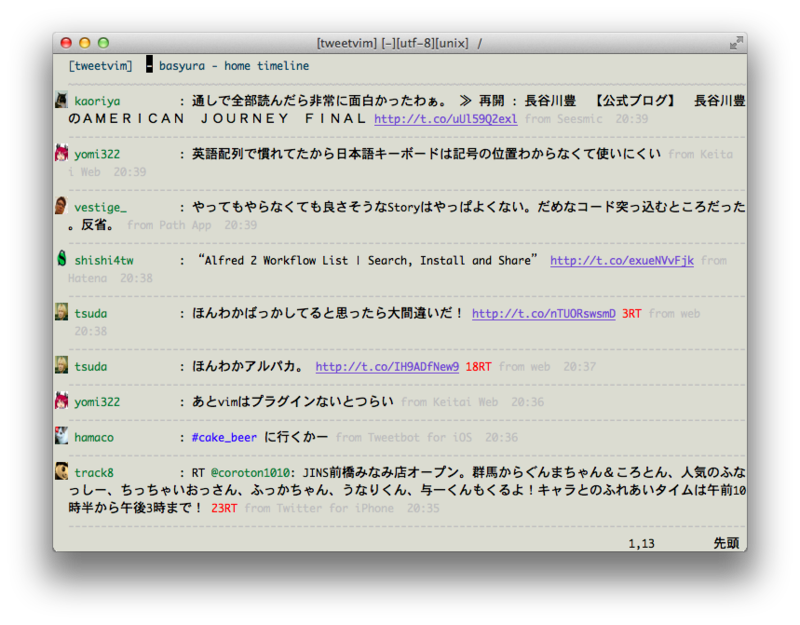800x625 pixels.
Task: Click the green zoom window button
Action: coord(104,43)
